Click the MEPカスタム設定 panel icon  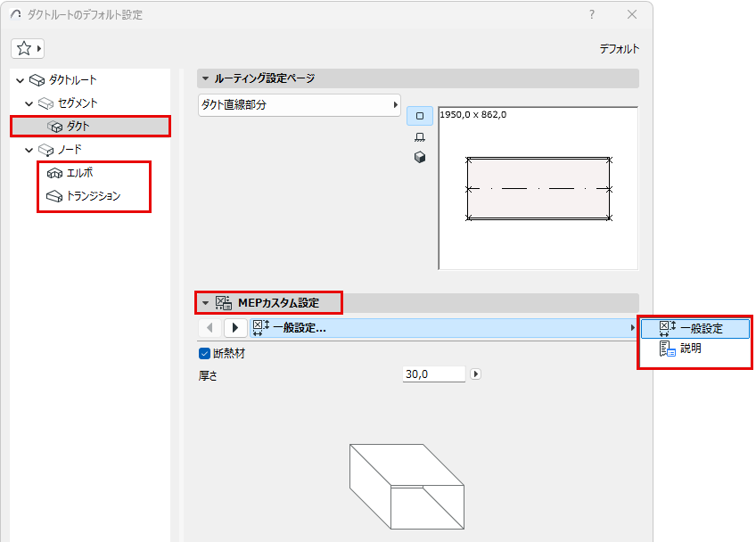pyautogui.click(x=223, y=302)
